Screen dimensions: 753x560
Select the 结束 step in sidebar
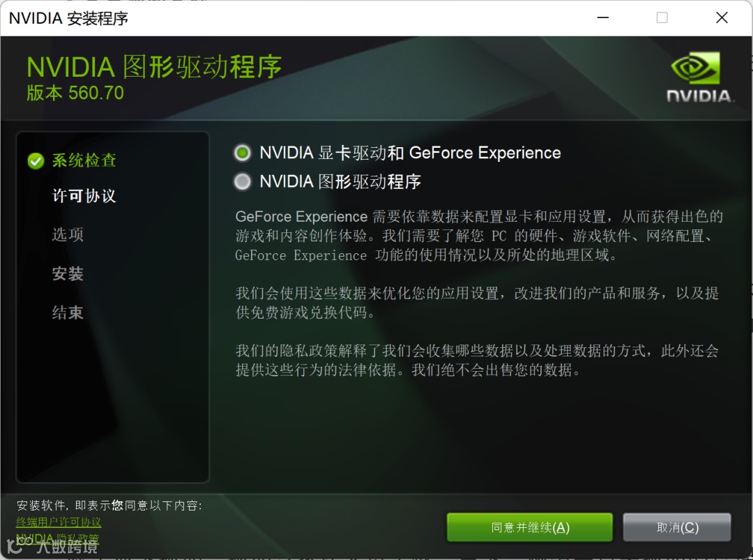point(68,312)
